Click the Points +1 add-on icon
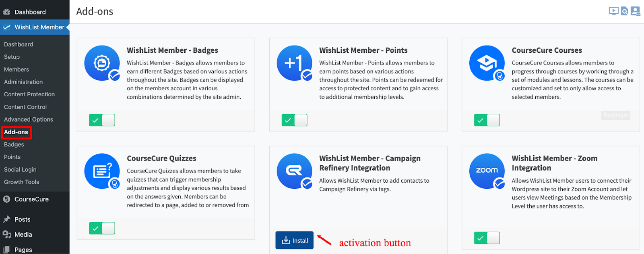Viewport: 644px width, 254px height. (295, 63)
